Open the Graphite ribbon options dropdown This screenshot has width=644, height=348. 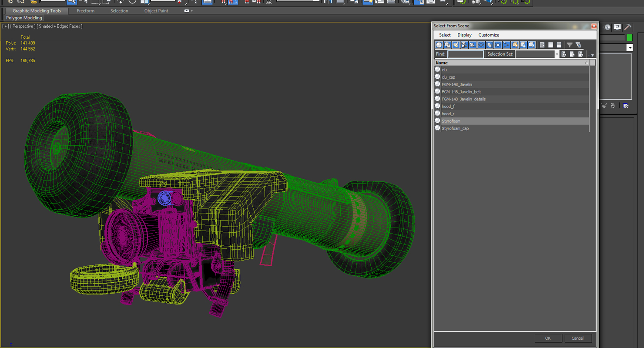188,11
